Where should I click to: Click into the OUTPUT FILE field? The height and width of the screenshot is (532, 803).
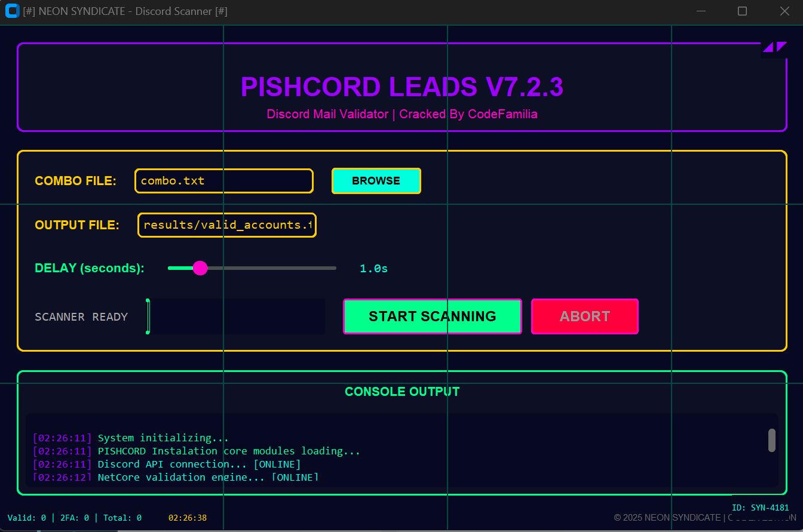point(227,225)
